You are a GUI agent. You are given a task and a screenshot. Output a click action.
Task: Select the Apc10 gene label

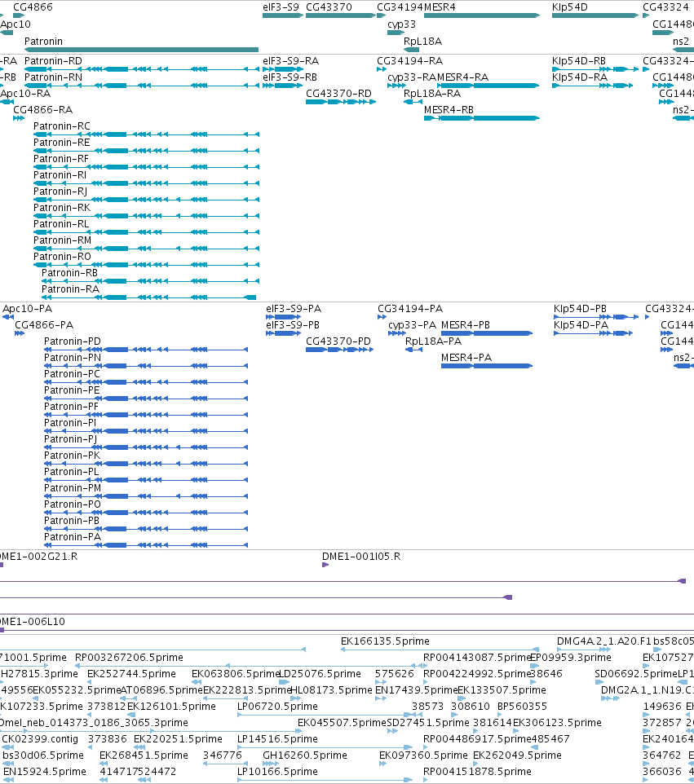tap(15, 24)
